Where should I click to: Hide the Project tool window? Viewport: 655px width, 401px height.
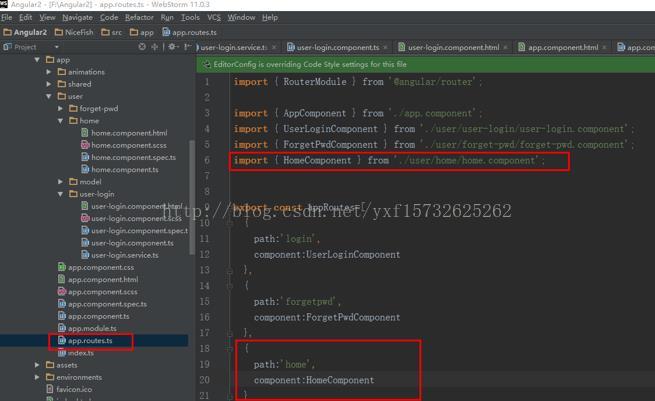tap(188, 47)
